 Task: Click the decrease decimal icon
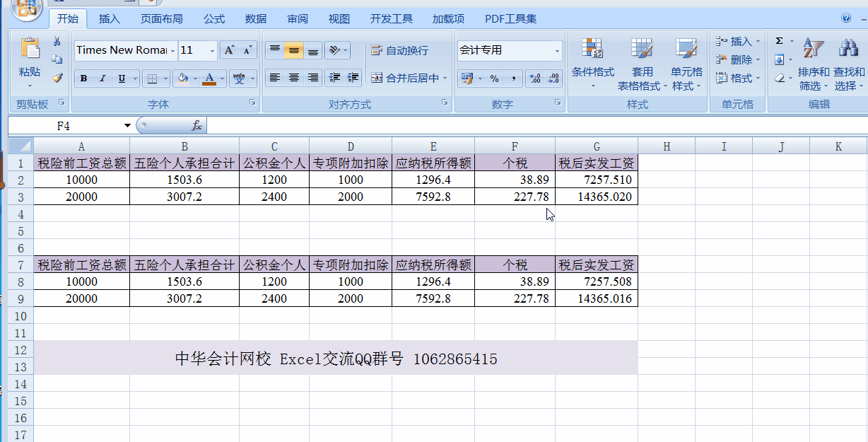click(x=553, y=78)
